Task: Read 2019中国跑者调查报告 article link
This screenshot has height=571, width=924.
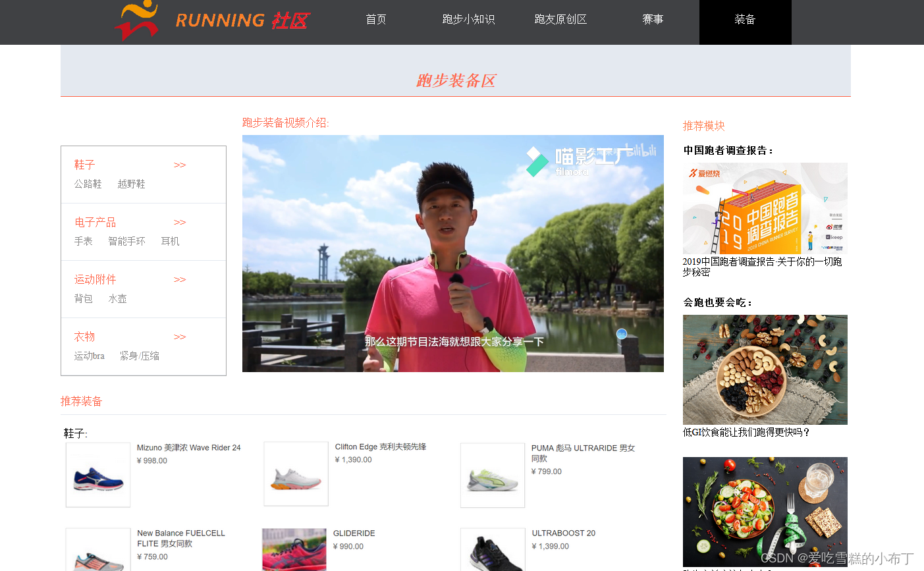Action: coord(762,267)
